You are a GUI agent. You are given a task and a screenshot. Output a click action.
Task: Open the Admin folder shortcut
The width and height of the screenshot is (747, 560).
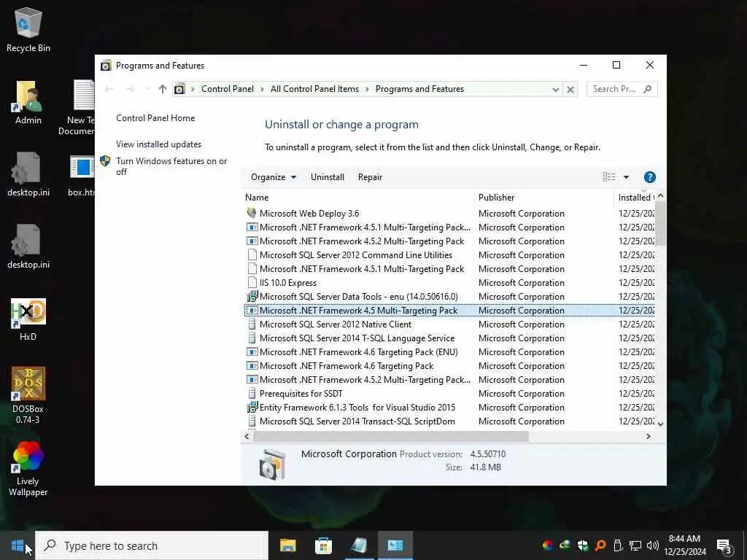pyautogui.click(x=28, y=102)
